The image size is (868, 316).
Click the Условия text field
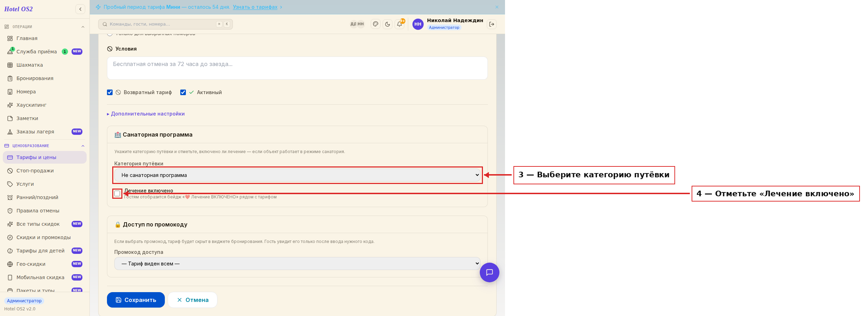[297, 68]
